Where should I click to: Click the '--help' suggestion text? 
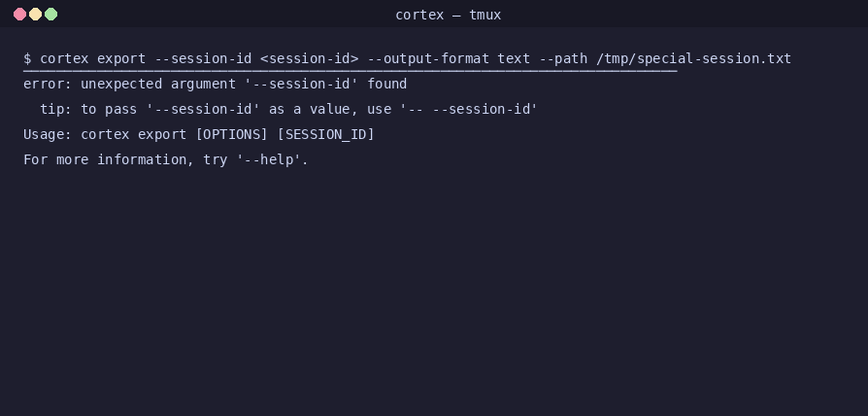click(x=269, y=160)
